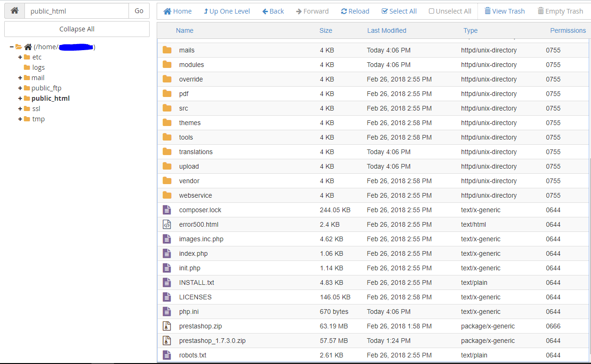Go up one level in the directory
591x364 pixels.
coord(227,11)
